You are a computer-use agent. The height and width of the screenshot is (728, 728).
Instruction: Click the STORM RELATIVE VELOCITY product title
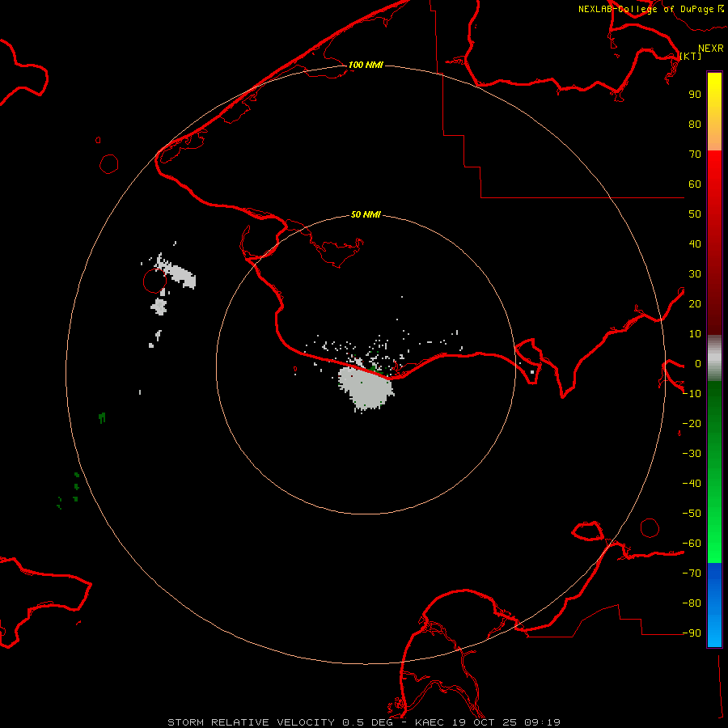[251, 722]
